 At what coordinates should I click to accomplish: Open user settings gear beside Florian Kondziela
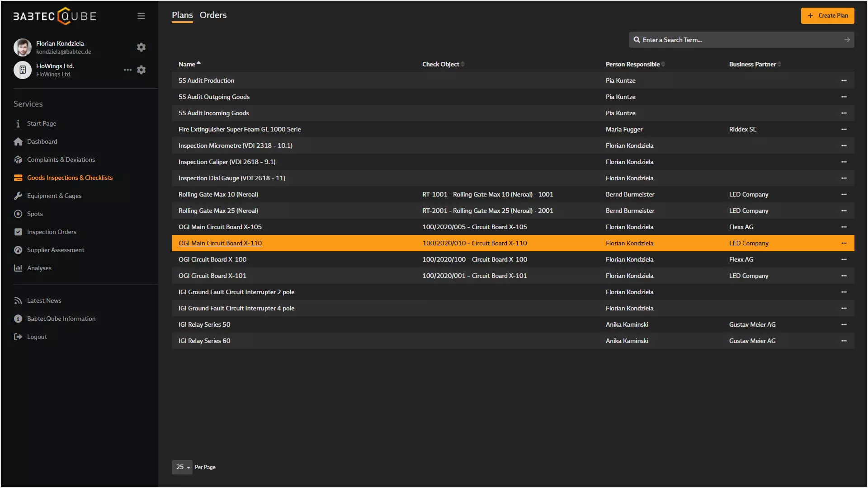pyautogui.click(x=141, y=47)
